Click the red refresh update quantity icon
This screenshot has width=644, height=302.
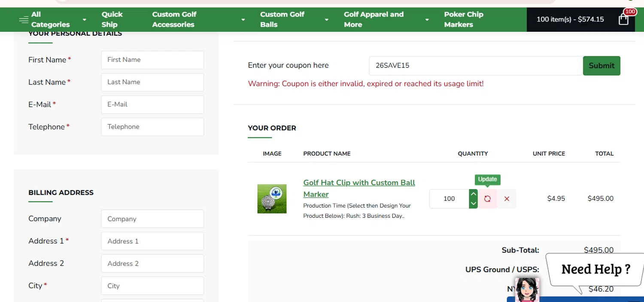pyautogui.click(x=487, y=199)
